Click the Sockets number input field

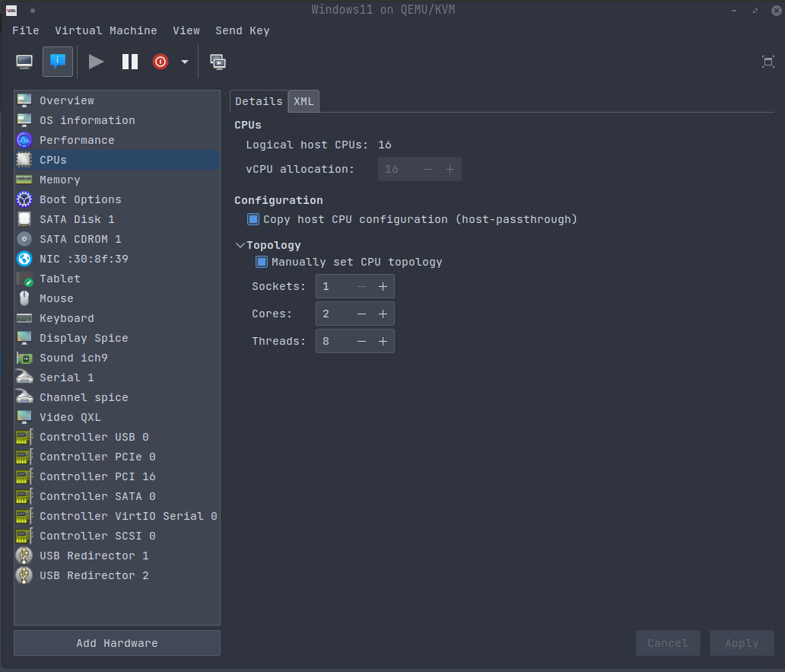[334, 286]
